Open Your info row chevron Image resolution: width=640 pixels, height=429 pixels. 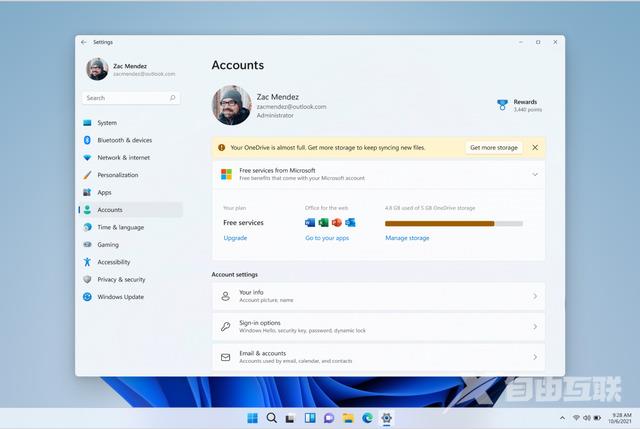[x=535, y=296]
